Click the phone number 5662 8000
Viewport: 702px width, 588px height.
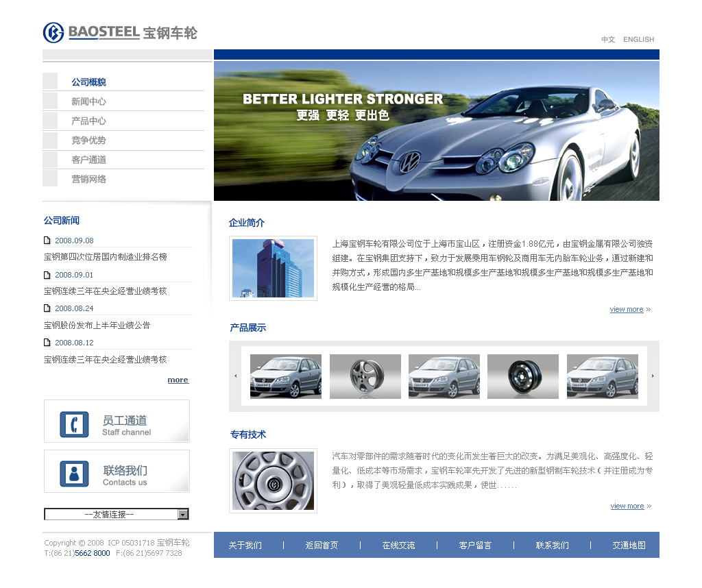(x=93, y=553)
